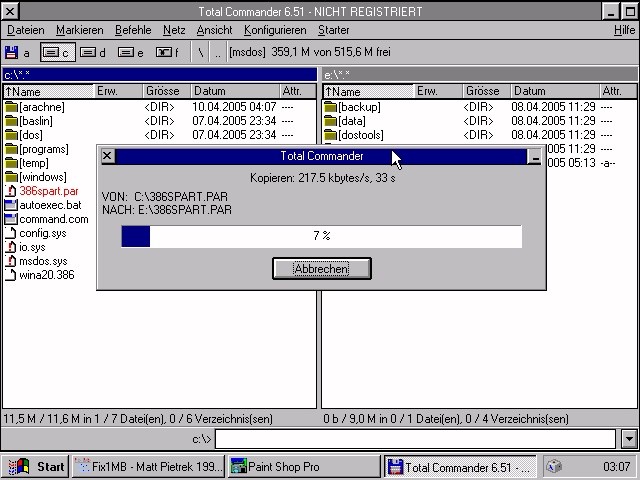Sort right panel by Grösse column
Viewport: 640px width, 480px height.
pyautogui.click(x=487, y=91)
